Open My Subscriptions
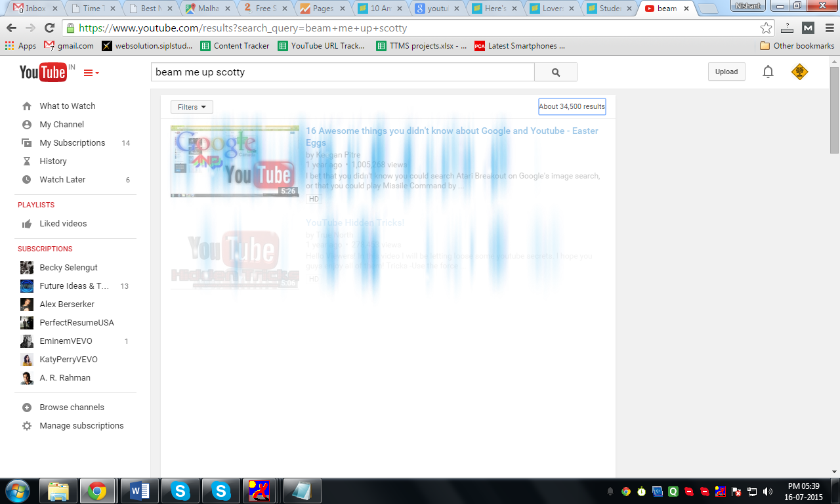 [72, 143]
